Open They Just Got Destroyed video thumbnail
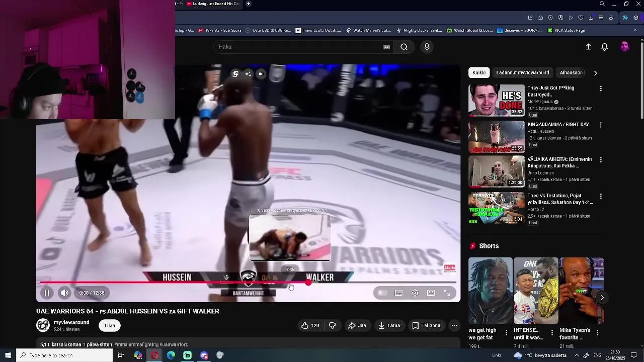Viewport: 644px width, 362px height. (497, 100)
